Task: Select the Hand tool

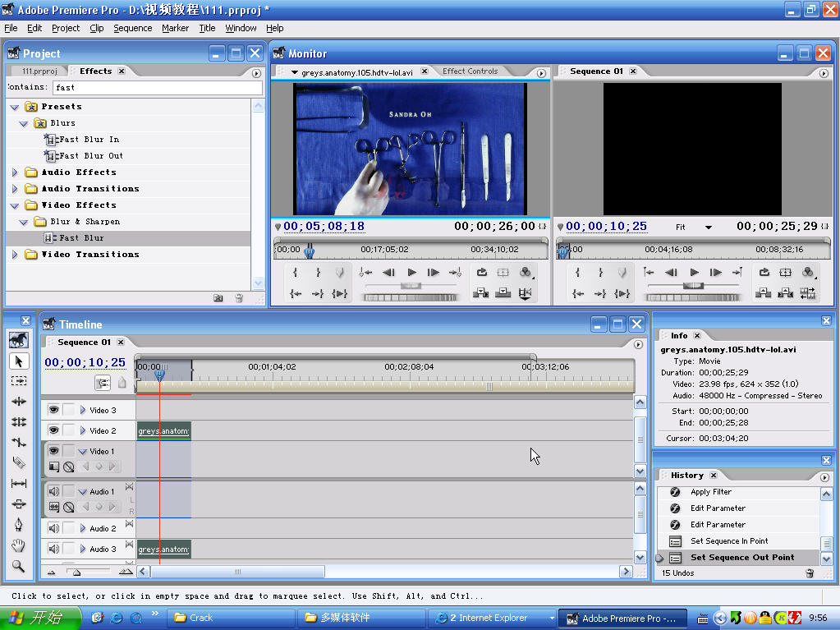Action: coord(19,546)
